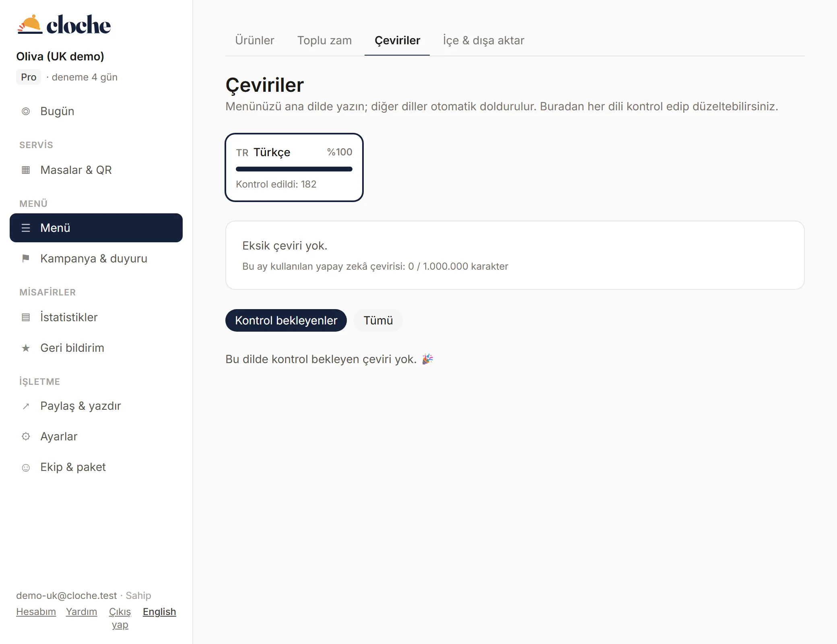
Task: Click the party popper emoji
Action: [x=427, y=359]
